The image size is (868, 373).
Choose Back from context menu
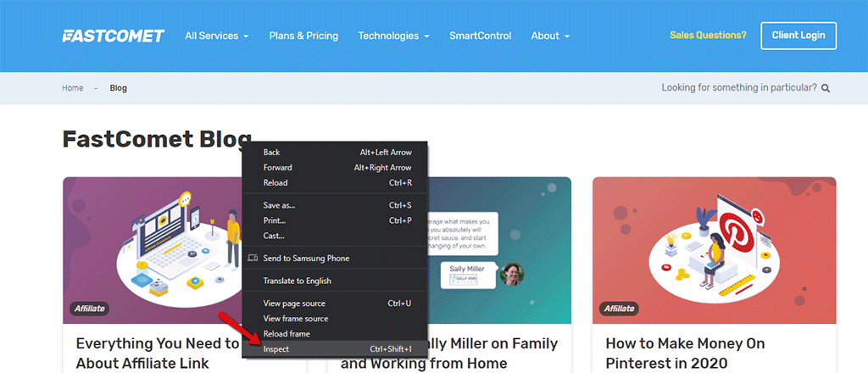[x=335, y=153]
